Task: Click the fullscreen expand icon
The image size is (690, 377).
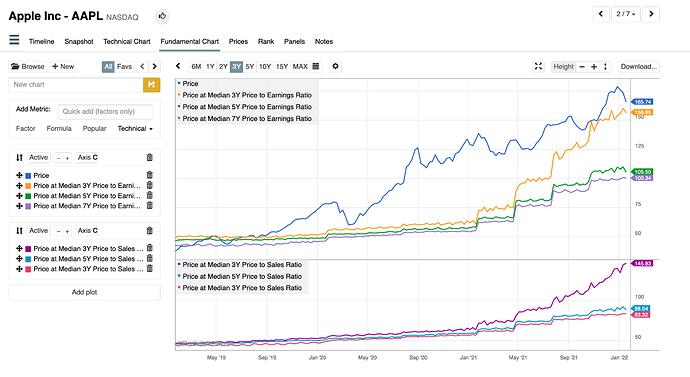Action: 538,66
